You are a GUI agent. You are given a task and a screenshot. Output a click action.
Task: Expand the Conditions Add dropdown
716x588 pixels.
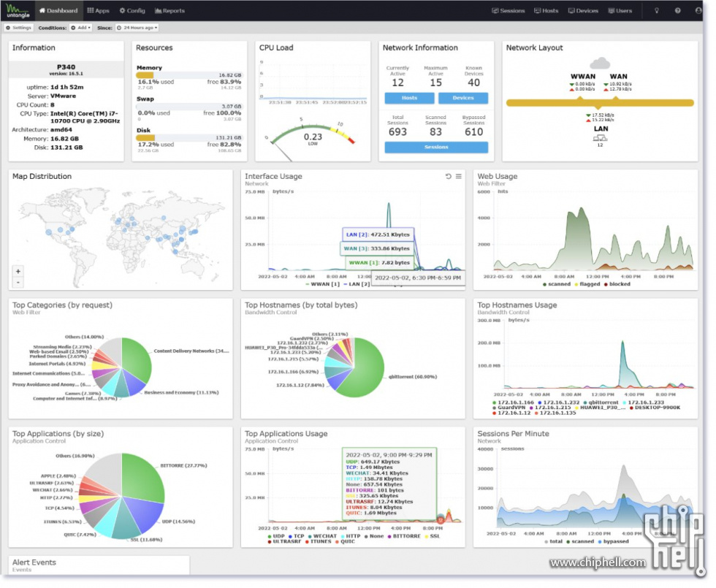[81, 28]
